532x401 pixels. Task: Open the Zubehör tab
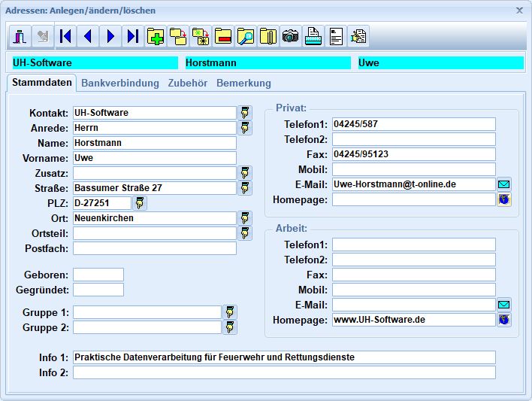[x=188, y=84]
